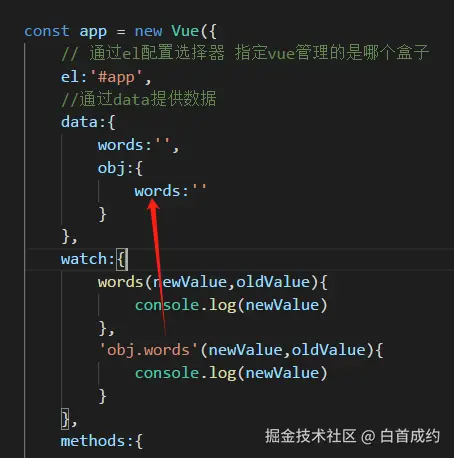The width and height of the screenshot is (454, 458).
Task: Click the words(newValue,oldValue) watcher name
Action: pyautogui.click(x=120, y=282)
